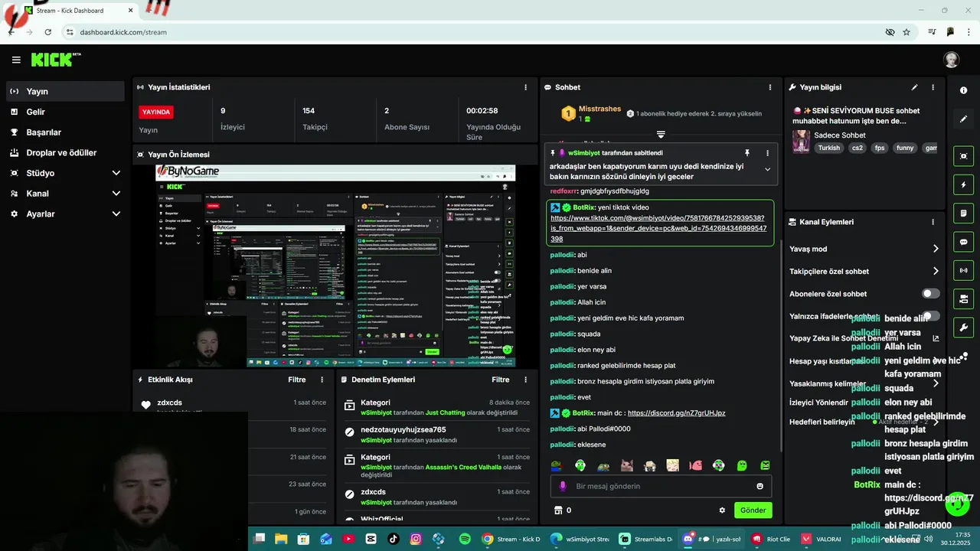This screenshot has height=551, width=980.
Task: Click the camera icon in right sidebar
Action: [963, 298]
